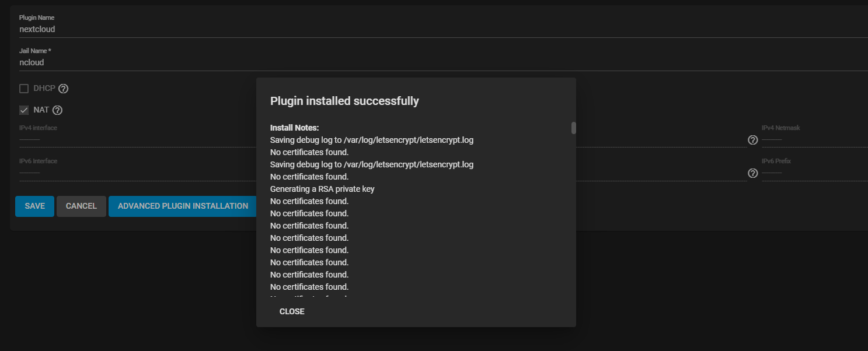
Task: Click help icon left of IPv6 Prefix
Action: [753, 173]
